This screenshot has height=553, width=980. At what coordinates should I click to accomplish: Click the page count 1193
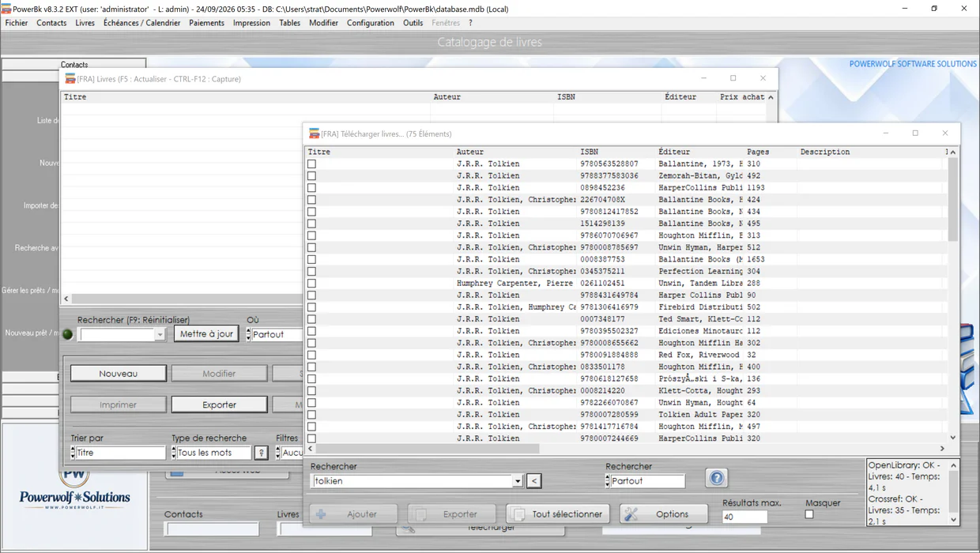coord(756,188)
